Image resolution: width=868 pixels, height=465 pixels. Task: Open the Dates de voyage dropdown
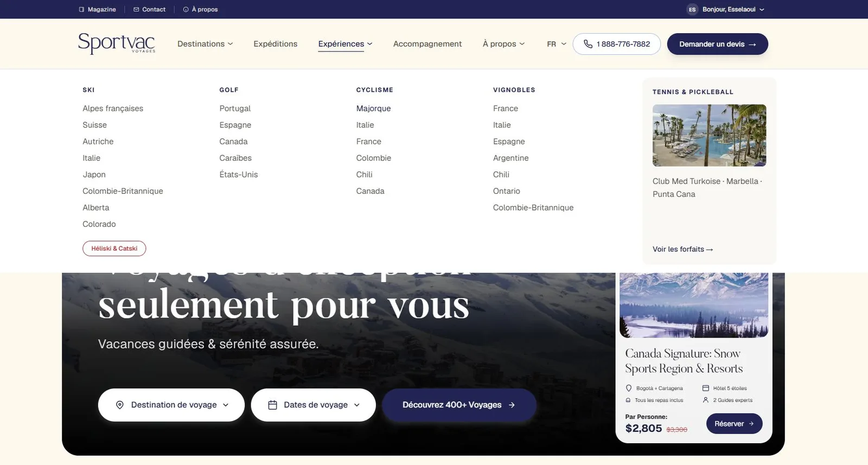click(x=314, y=405)
